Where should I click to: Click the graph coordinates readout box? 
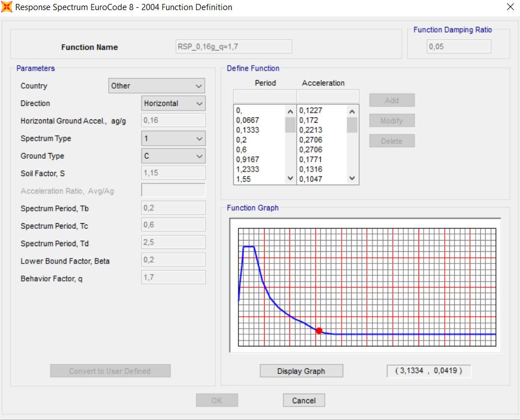pos(429,371)
